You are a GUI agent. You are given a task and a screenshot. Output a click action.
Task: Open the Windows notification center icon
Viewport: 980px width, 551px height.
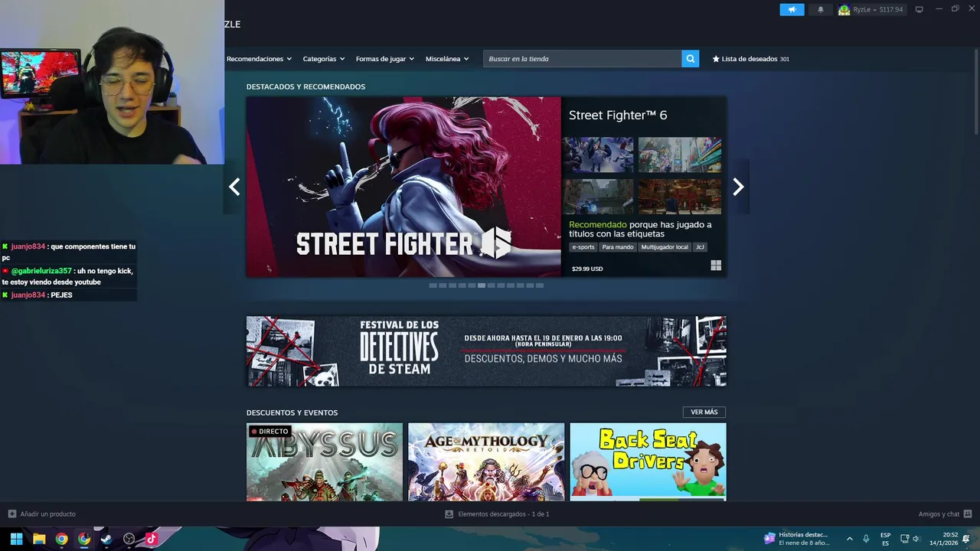[966, 539]
